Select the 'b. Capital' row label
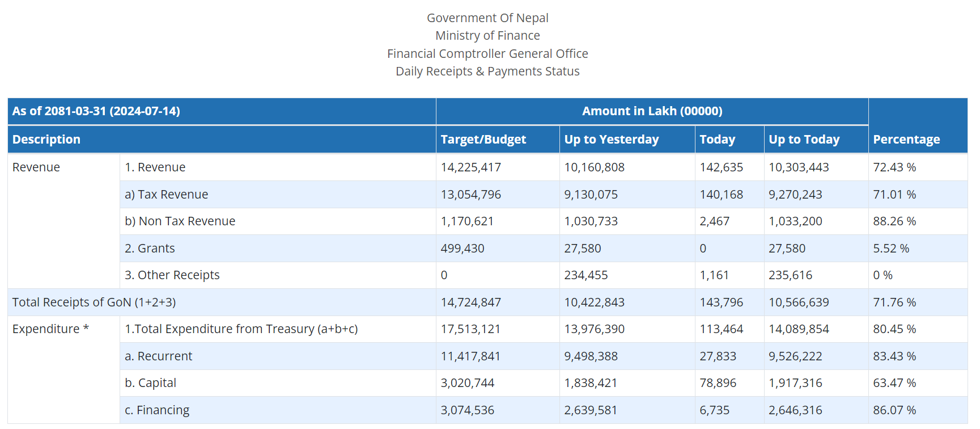The image size is (980, 429). coord(150,383)
